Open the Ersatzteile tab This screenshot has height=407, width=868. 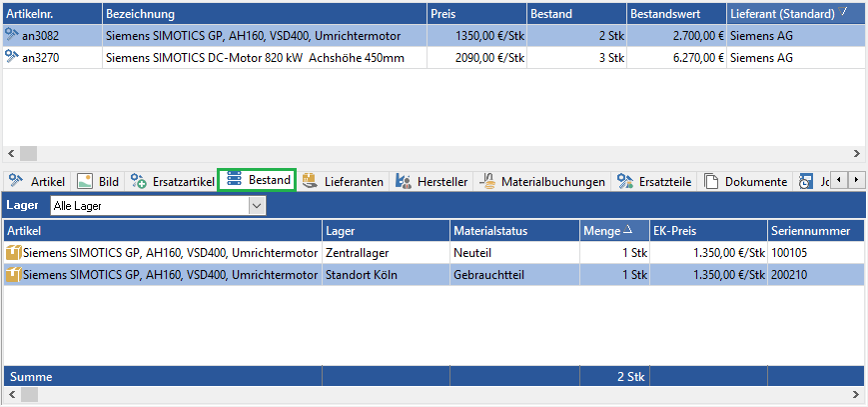pyautogui.click(x=655, y=181)
